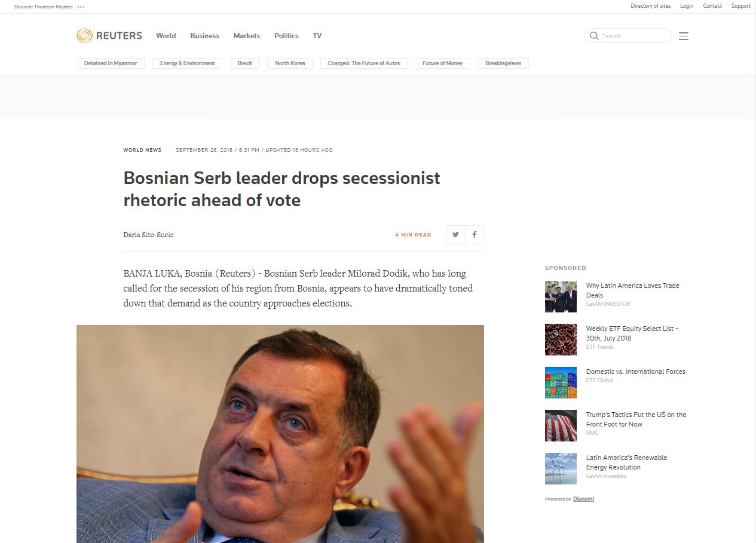Share article via Twitter icon

(455, 235)
